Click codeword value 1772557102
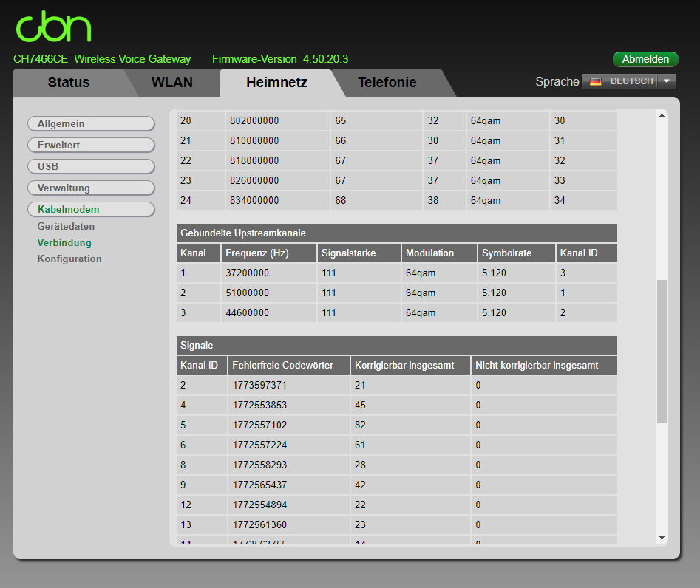 pos(260,425)
